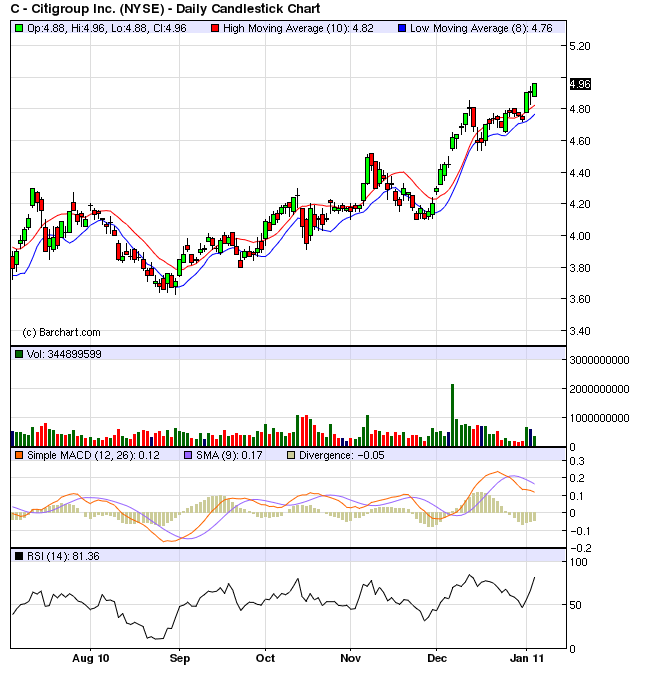Click the 4.60 price axis label
The height and width of the screenshot is (689, 650).
tap(580, 141)
